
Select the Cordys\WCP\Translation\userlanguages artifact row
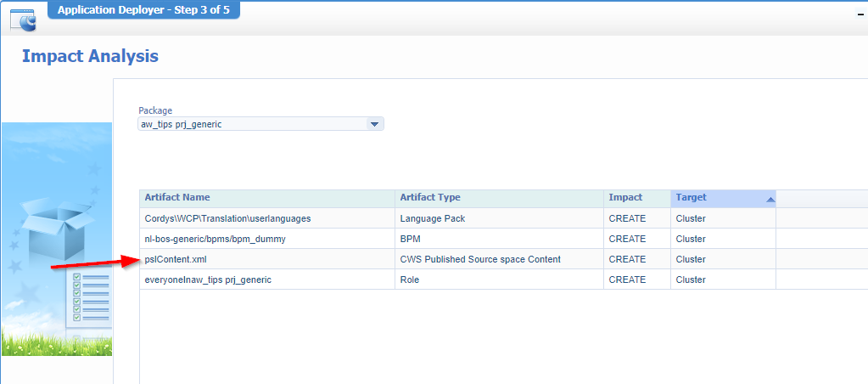pos(227,218)
